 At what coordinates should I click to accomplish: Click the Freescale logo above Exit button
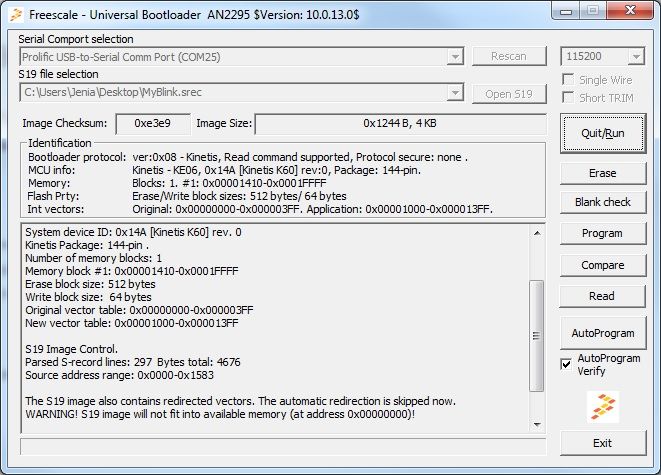point(603,407)
